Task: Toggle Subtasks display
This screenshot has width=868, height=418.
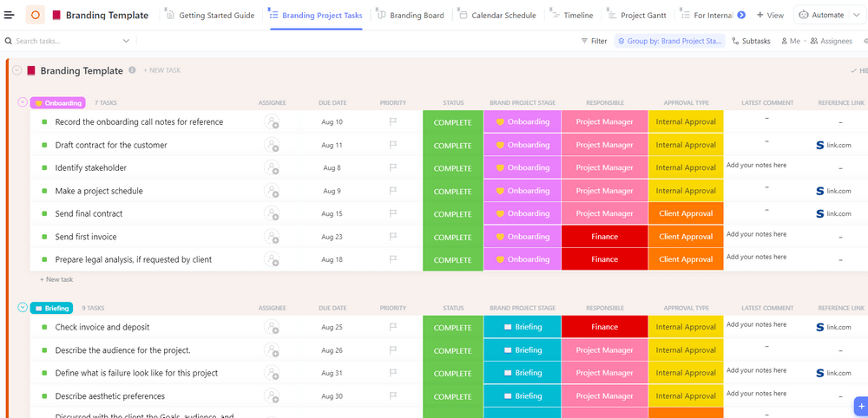Action: tap(751, 41)
